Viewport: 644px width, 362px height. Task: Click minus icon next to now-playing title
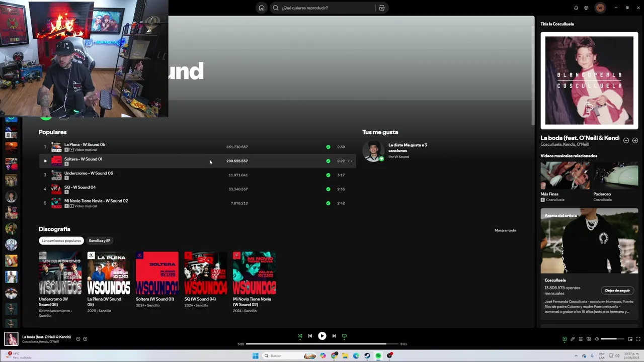click(x=78, y=339)
